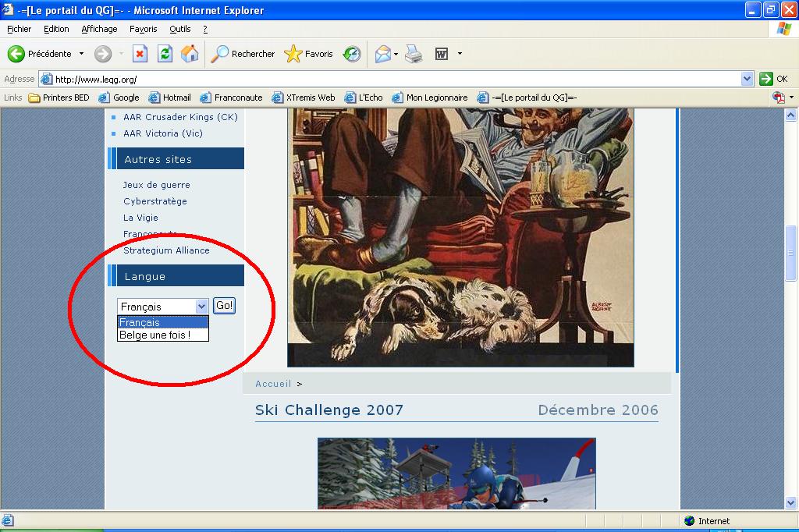Open the L'Echo links bar shortcut
Viewport: 799px width, 532px height.
364,98
